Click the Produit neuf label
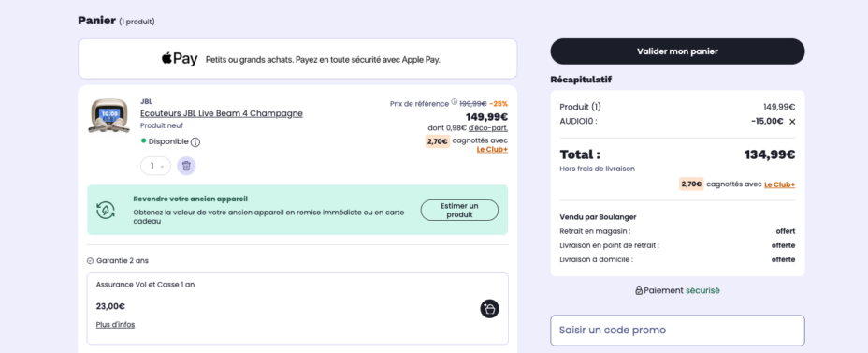Screen dimensions: 868x353 pyautogui.click(x=162, y=125)
